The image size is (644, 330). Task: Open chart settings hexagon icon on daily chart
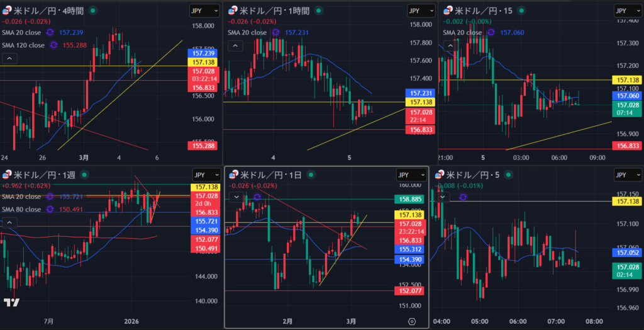[x=413, y=321]
